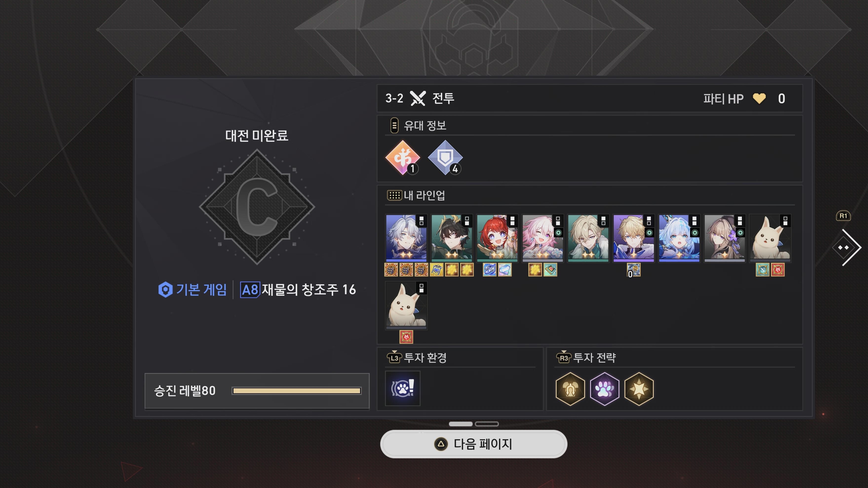This screenshot has height=488, width=868.
Task: Expand My Lineup grid icon
Action: point(394,195)
